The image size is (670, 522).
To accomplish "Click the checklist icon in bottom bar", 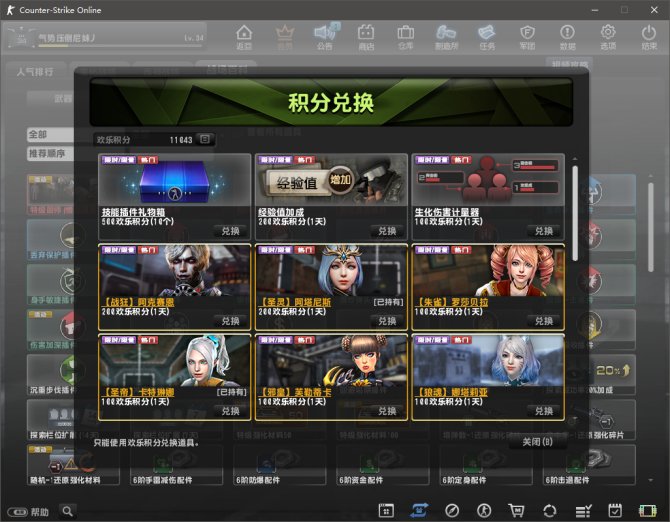I will 583,510.
